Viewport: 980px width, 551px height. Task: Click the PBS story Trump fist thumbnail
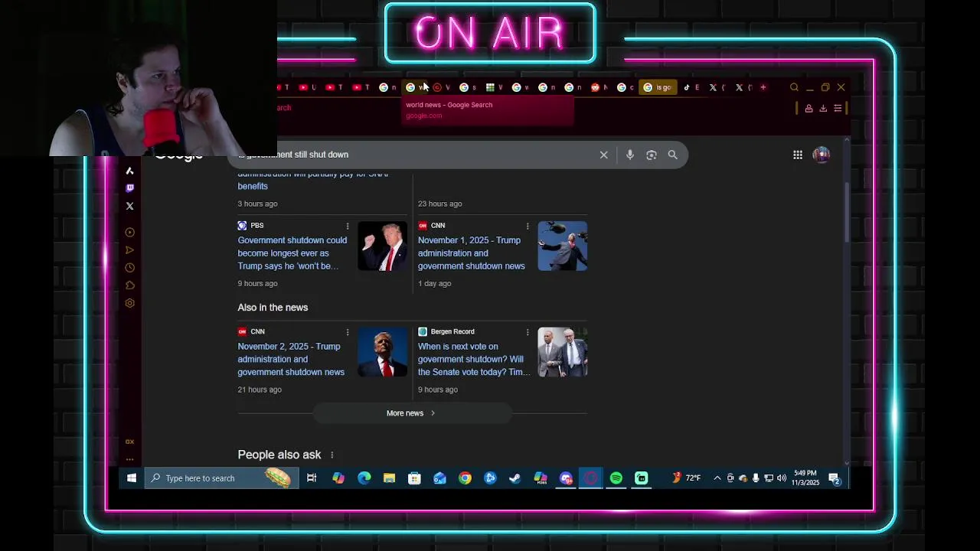tap(382, 246)
